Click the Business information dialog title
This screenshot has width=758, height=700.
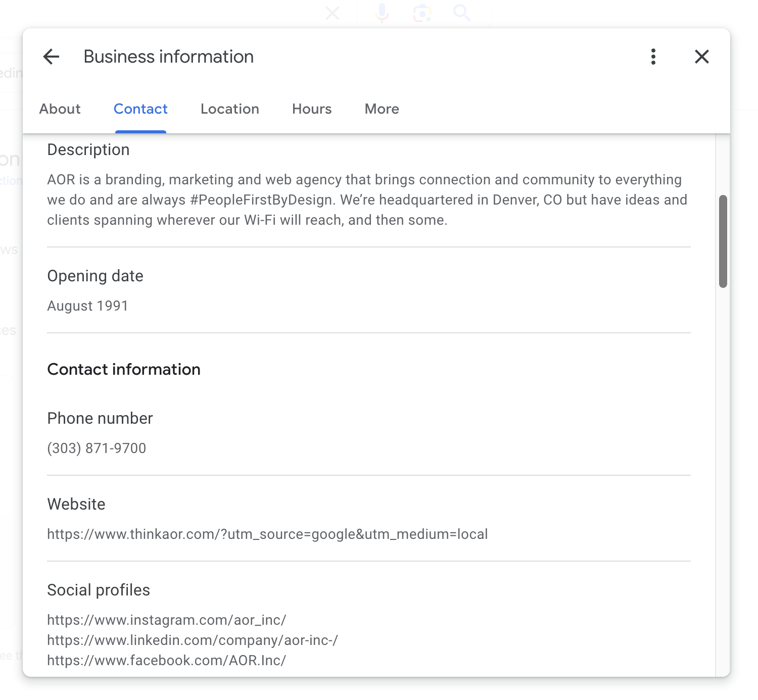coord(169,57)
